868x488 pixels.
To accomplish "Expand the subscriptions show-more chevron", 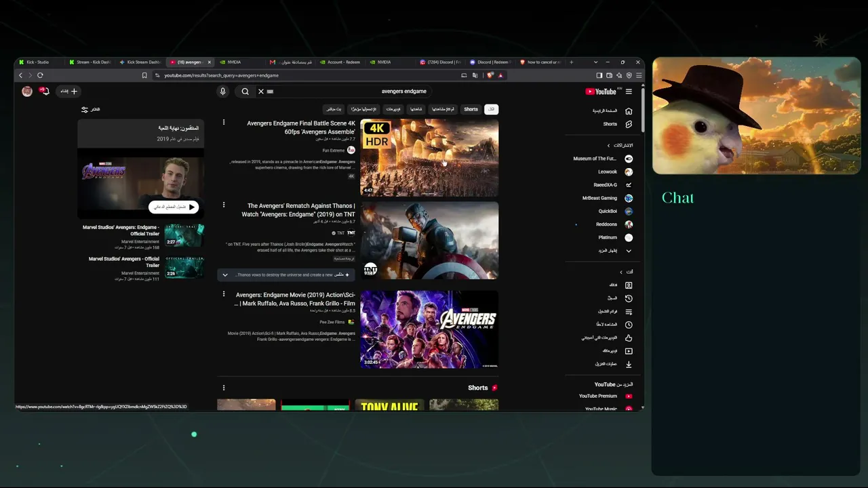I will (x=629, y=251).
